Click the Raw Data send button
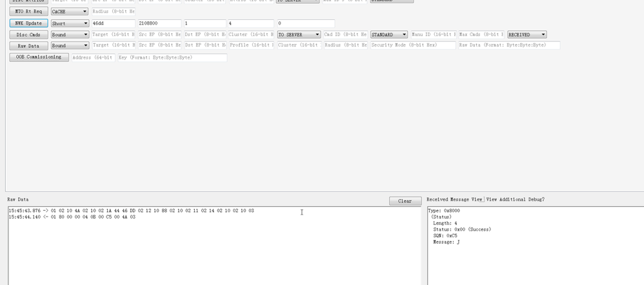The width and height of the screenshot is (644, 285). tap(28, 46)
